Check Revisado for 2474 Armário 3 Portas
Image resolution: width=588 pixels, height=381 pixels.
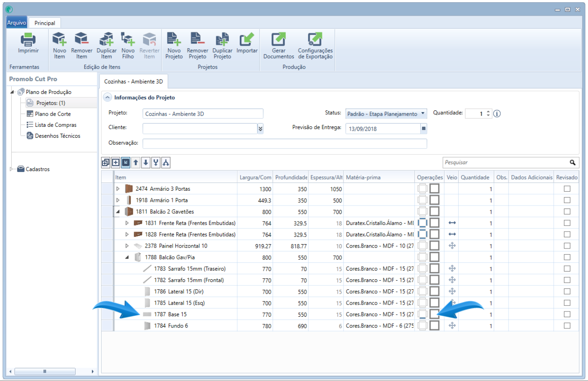567,189
